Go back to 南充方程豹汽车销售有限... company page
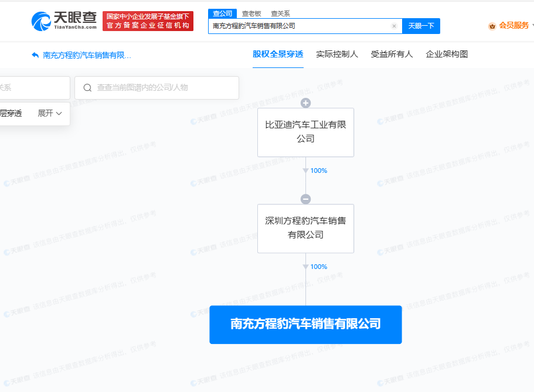The height and width of the screenshot is (392, 534). [x=87, y=55]
